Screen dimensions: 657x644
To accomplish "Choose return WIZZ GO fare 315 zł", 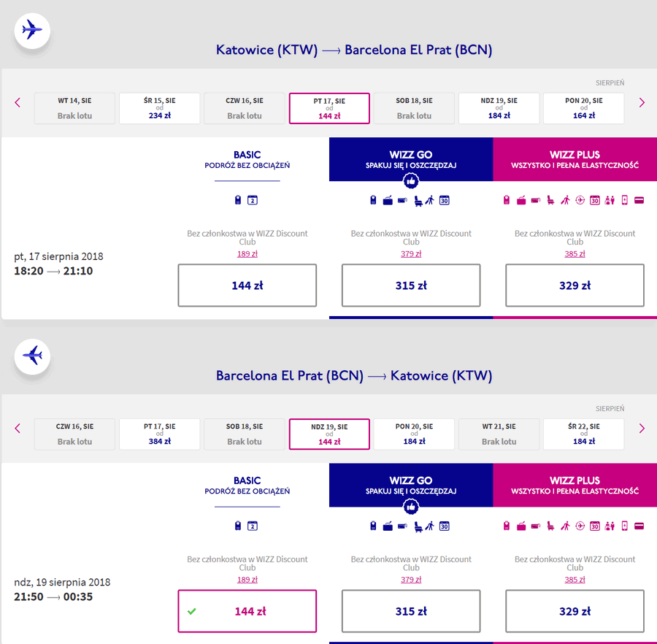I will [411, 611].
